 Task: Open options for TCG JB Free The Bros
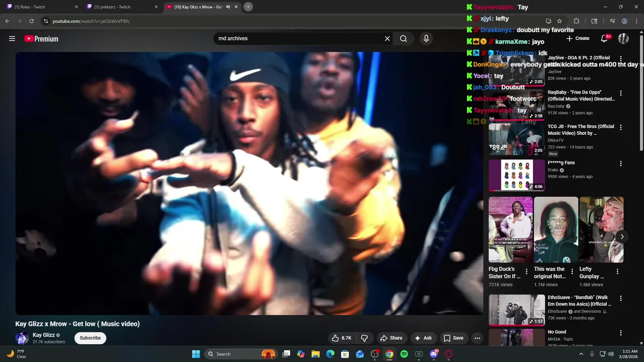[621, 128]
